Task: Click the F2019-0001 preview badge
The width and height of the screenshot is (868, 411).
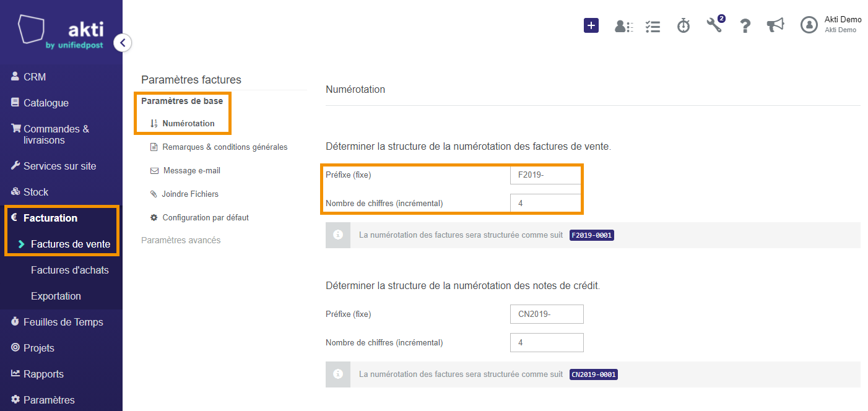Action: pos(592,235)
